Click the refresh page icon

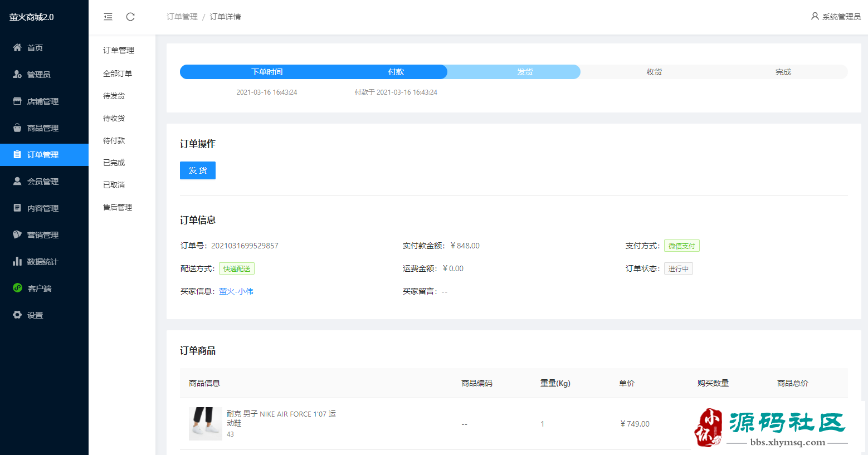tap(130, 17)
